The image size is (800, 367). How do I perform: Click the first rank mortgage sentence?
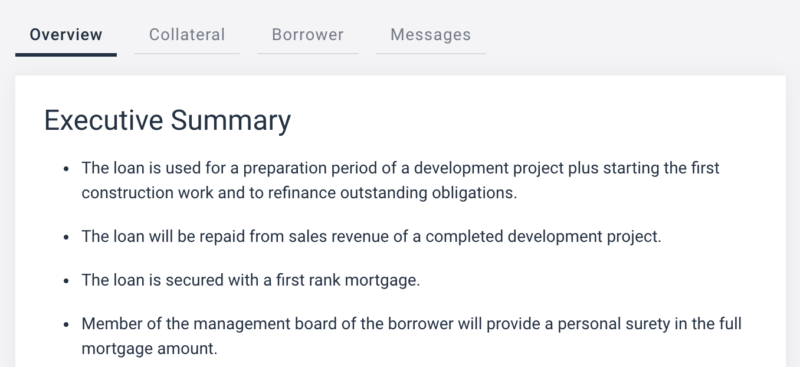click(251, 280)
